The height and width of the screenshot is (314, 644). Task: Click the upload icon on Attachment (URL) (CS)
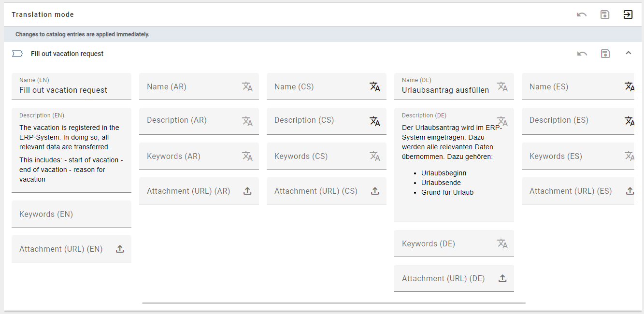point(375,191)
